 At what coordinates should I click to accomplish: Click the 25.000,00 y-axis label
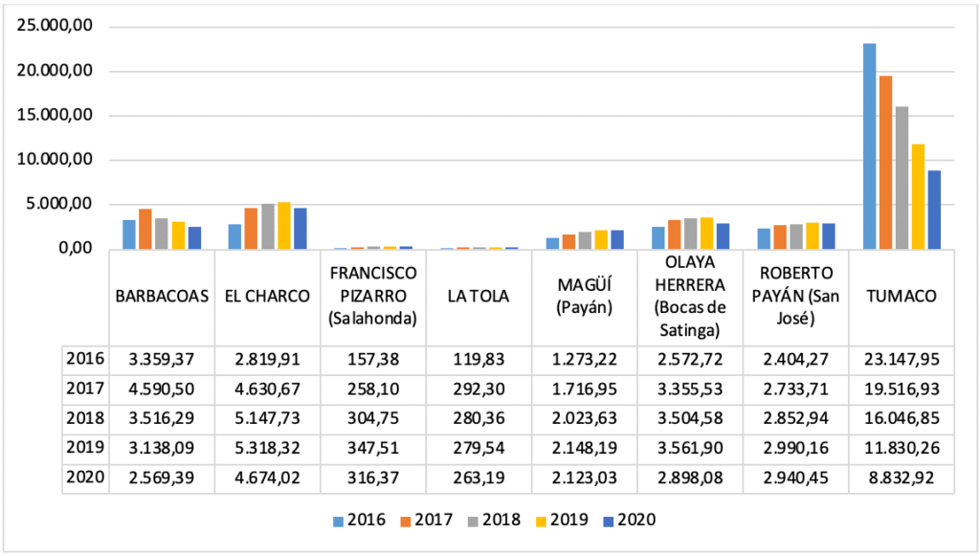pos(55,27)
